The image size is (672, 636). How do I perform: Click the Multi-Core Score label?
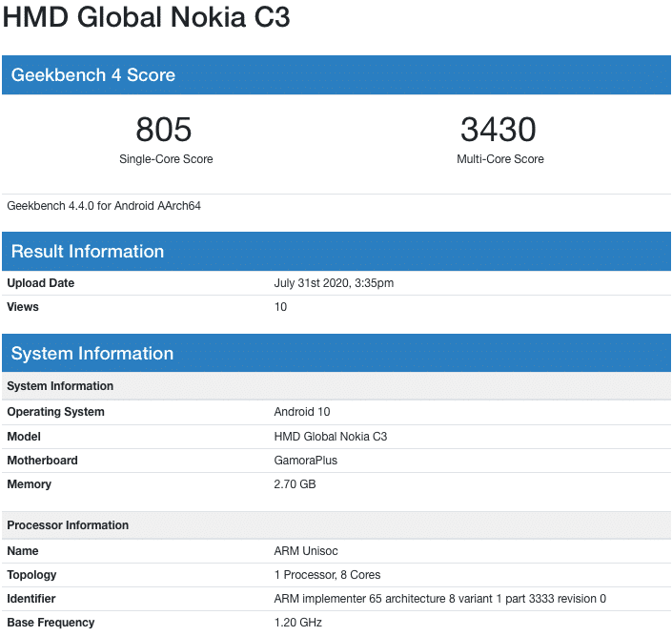point(499,159)
